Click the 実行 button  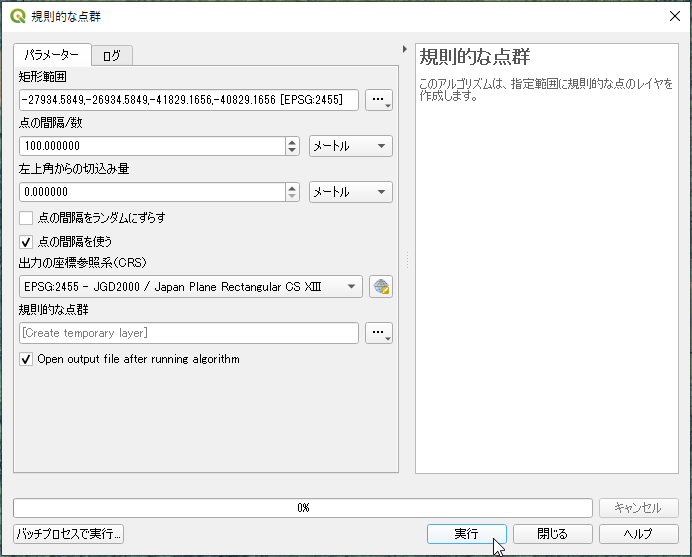click(466, 534)
